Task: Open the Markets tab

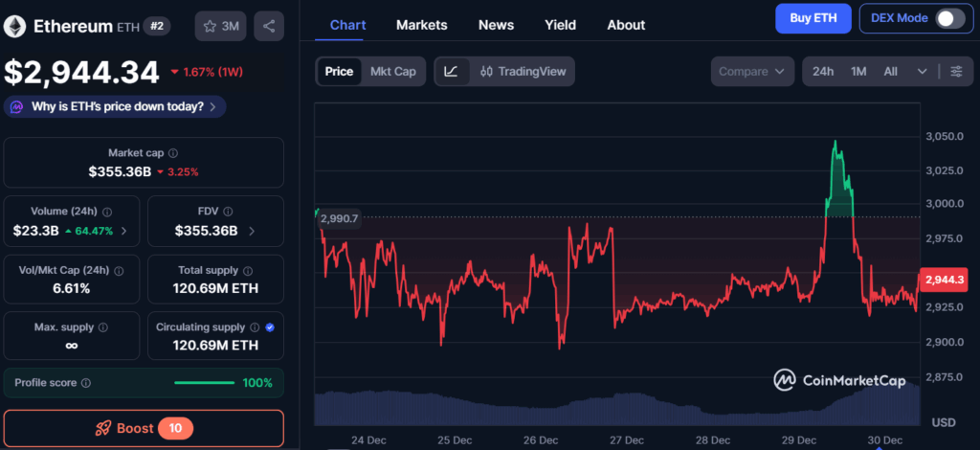Action: [x=422, y=25]
